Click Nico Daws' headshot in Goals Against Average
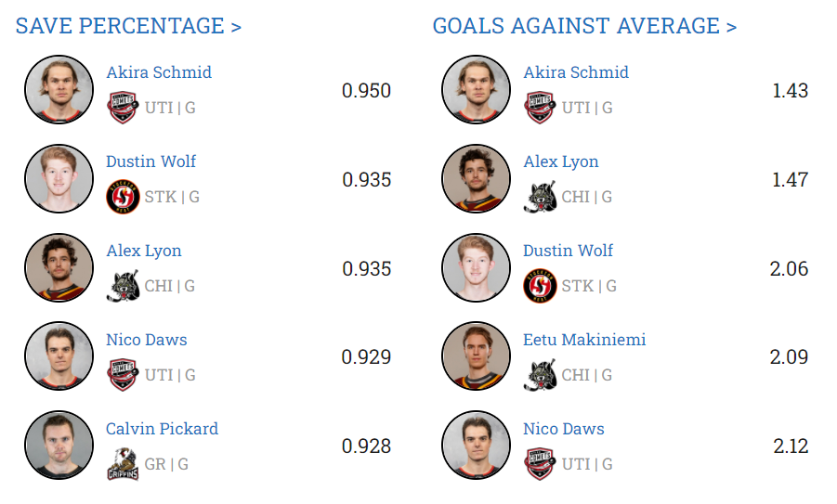The height and width of the screenshot is (504, 837). [476, 446]
